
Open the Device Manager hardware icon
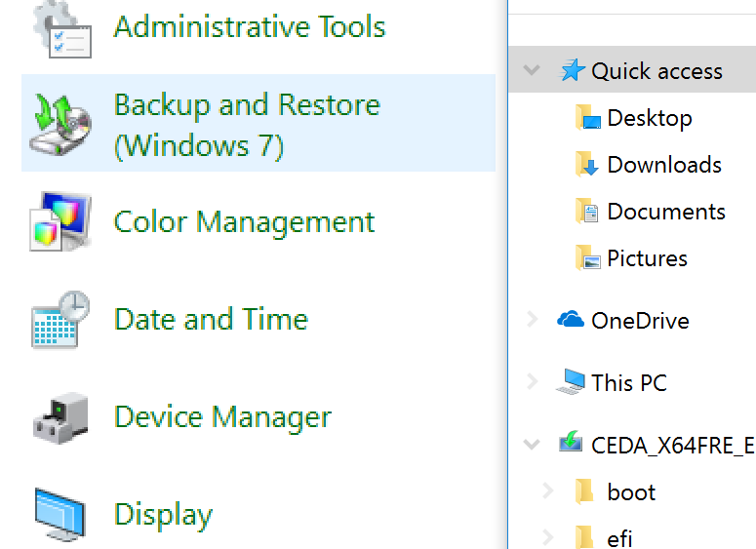[x=60, y=418]
